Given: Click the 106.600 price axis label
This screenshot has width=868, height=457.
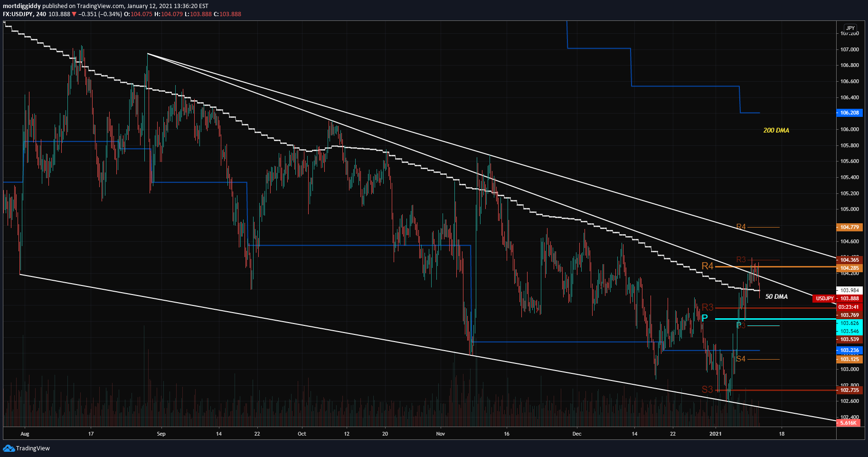Looking at the screenshot, I should (x=849, y=81).
